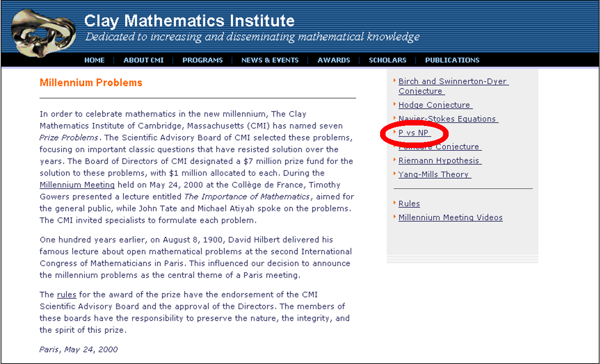Click the Clay Mathematics Institute title text

pos(189,21)
